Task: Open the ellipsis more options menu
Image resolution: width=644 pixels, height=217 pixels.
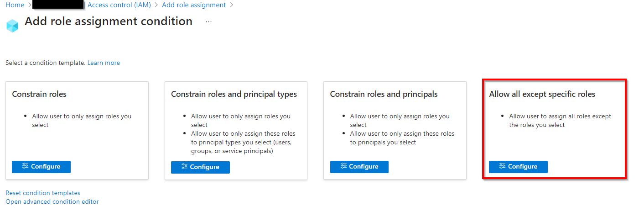Action: point(209,21)
